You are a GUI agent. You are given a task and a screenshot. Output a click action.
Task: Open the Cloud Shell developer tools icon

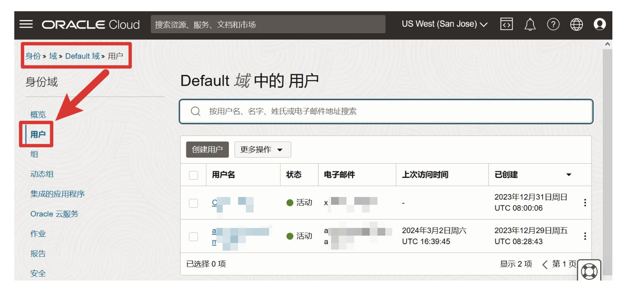click(506, 24)
